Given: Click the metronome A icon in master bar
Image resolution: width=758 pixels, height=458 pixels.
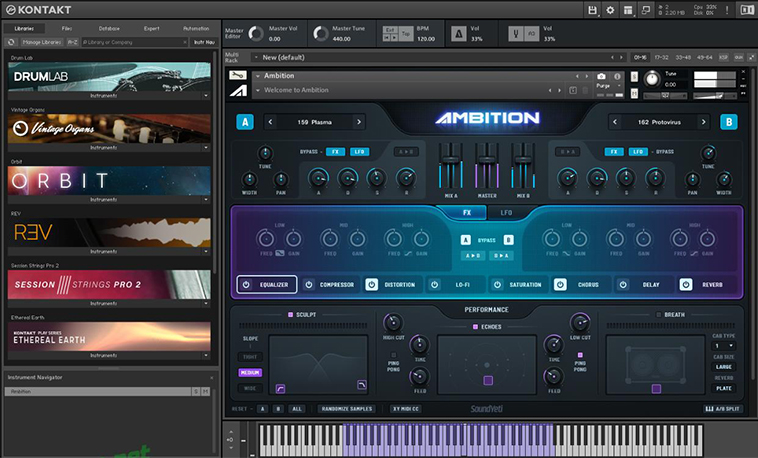Looking at the screenshot, I should tap(459, 33).
